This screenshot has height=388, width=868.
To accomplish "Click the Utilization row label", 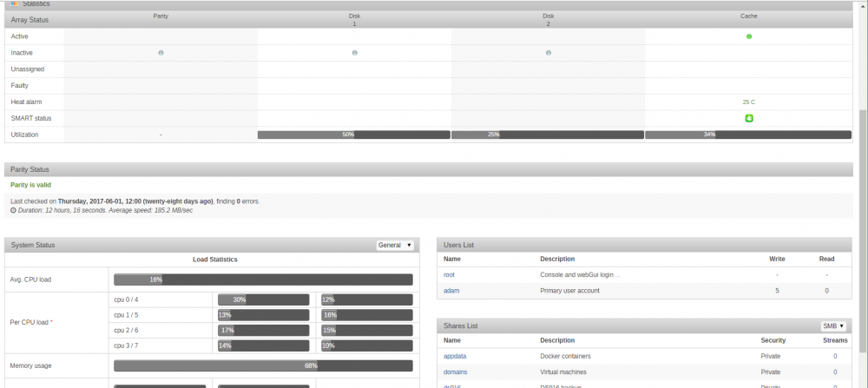I will (x=25, y=135).
